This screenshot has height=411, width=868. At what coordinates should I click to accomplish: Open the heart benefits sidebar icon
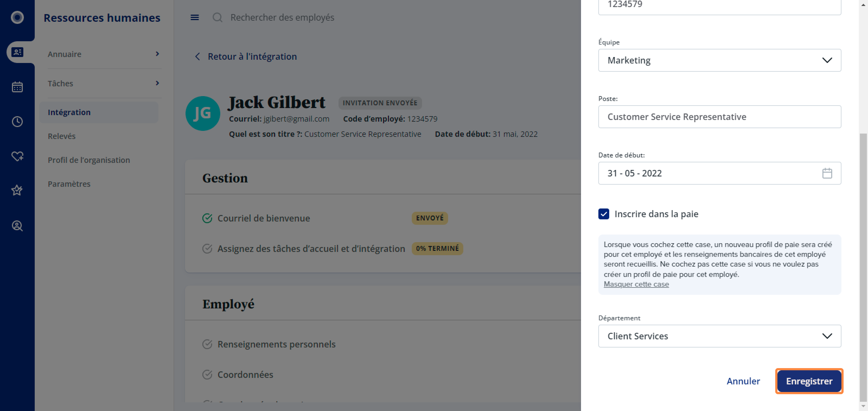(17, 156)
